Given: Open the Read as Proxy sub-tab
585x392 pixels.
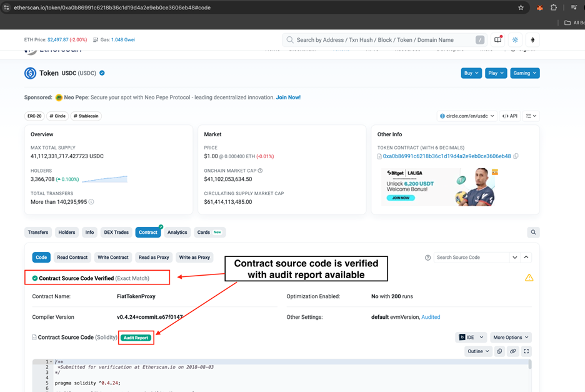Looking at the screenshot, I should pyautogui.click(x=154, y=257).
